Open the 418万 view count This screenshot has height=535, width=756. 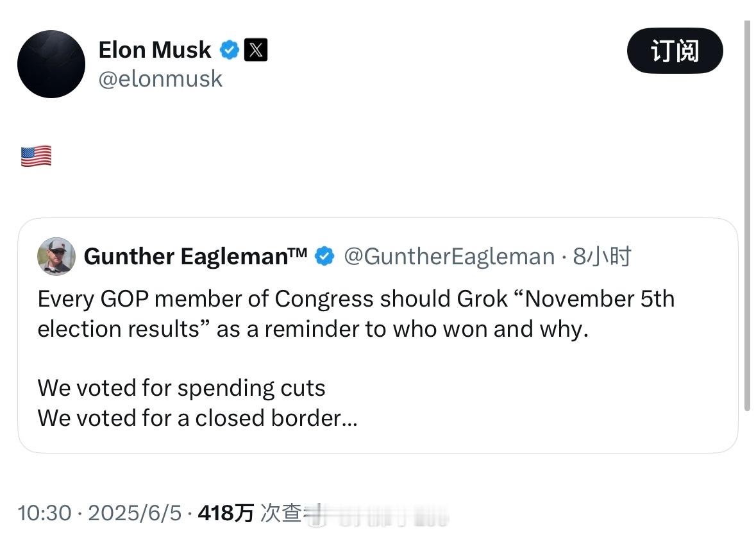click(x=226, y=513)
